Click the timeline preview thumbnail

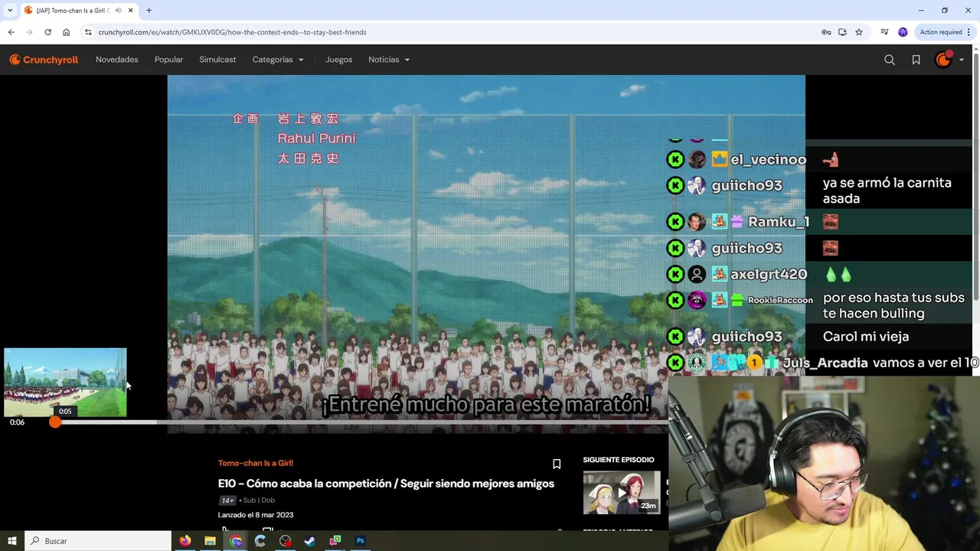click(x=65, y=383)
